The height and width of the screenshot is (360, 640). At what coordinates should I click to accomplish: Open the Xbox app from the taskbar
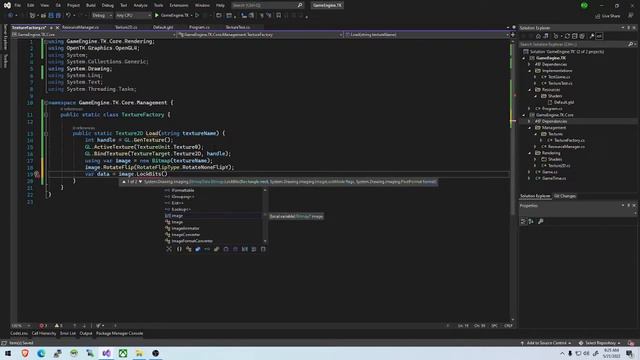coord(123,353)
